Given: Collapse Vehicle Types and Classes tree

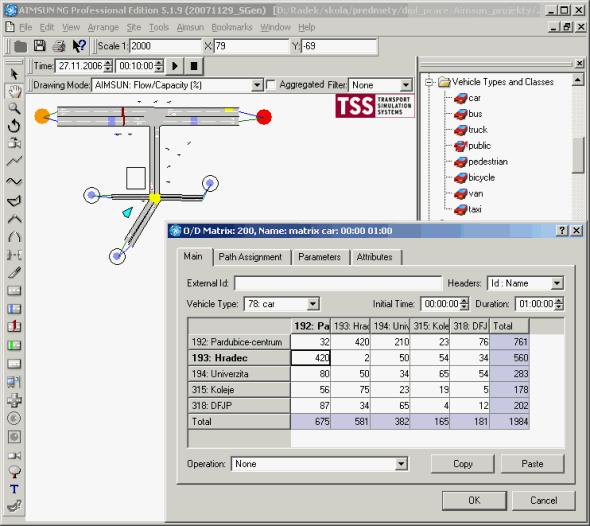Looking at the screenshot, I should (429, 82).
